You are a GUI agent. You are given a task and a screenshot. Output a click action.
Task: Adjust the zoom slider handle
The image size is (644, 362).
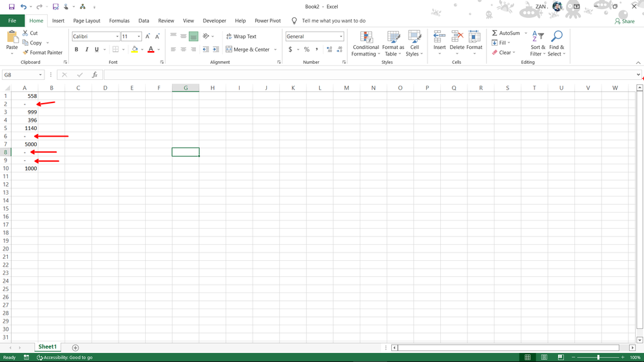598,357
